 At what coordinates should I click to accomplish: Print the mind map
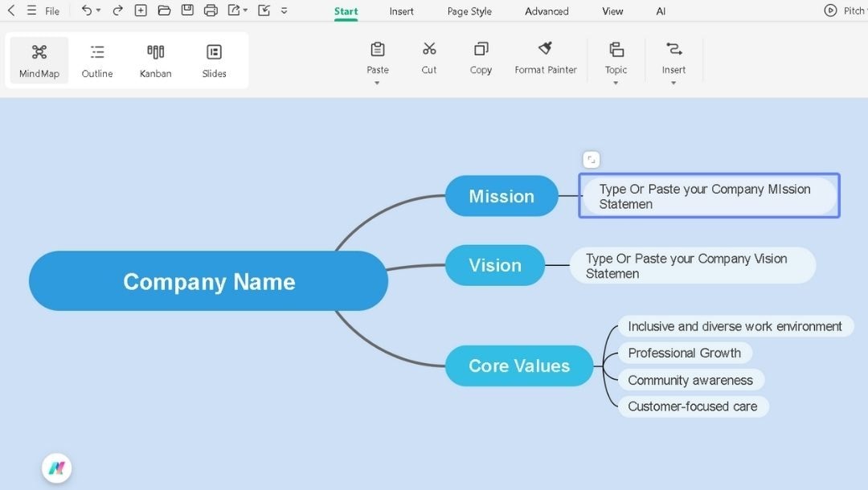point(210,10)
